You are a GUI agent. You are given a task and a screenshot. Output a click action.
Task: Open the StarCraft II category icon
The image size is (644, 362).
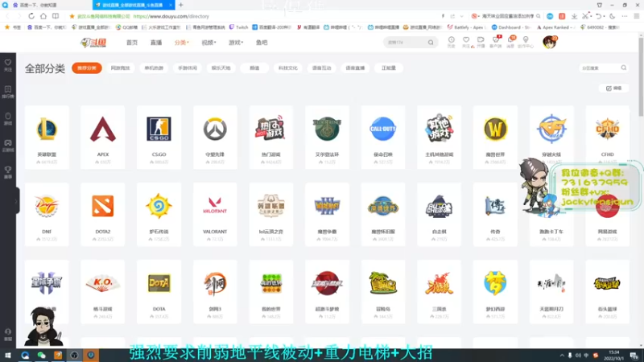click(x=47, y=283)
